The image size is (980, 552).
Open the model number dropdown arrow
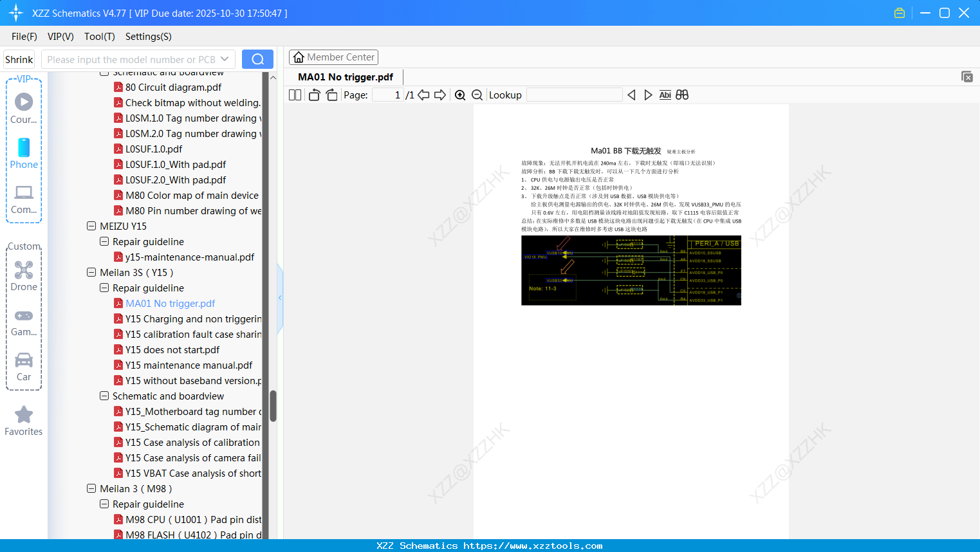pos(225,59)
